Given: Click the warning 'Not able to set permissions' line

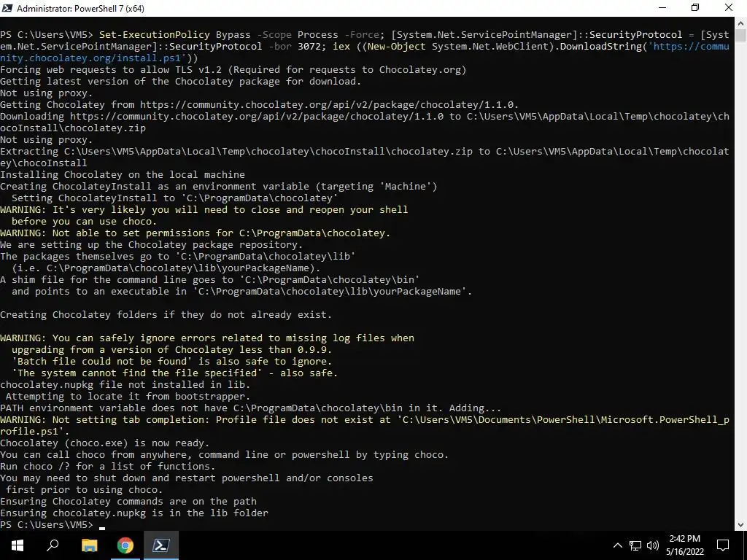Looking at the screenshot, I should 196,233.
